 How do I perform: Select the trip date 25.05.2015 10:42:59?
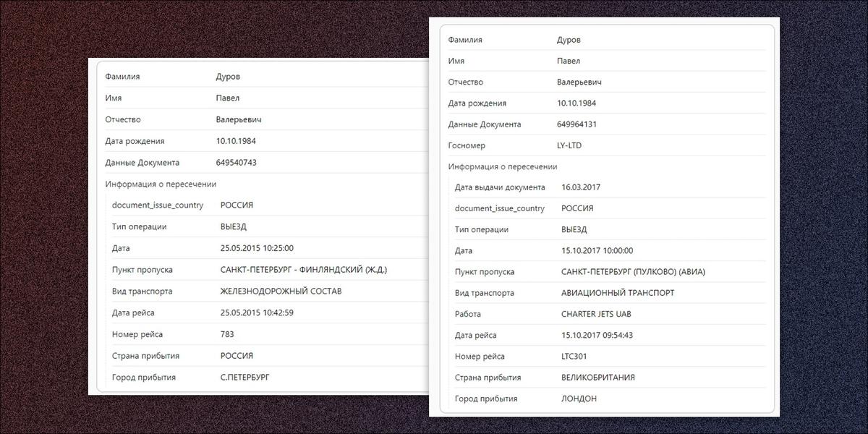257,312
